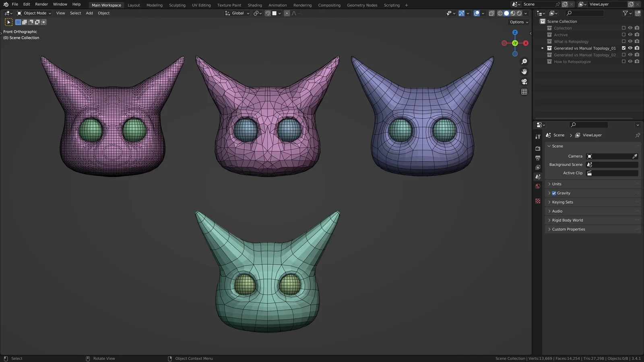The width and height of the screenshot is (644, 362).
Task: Open the outliner filter funnel icon
Action: point(624,13)
